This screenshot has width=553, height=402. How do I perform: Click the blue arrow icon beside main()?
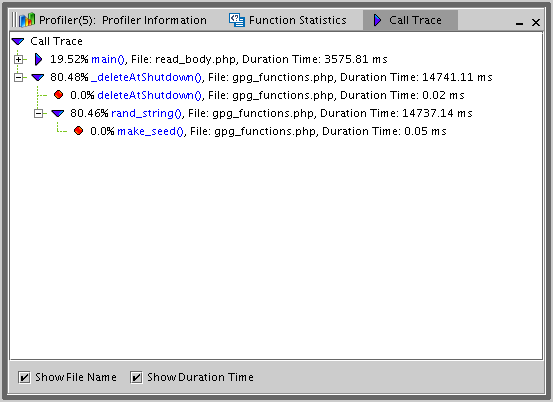pos(38,59)
